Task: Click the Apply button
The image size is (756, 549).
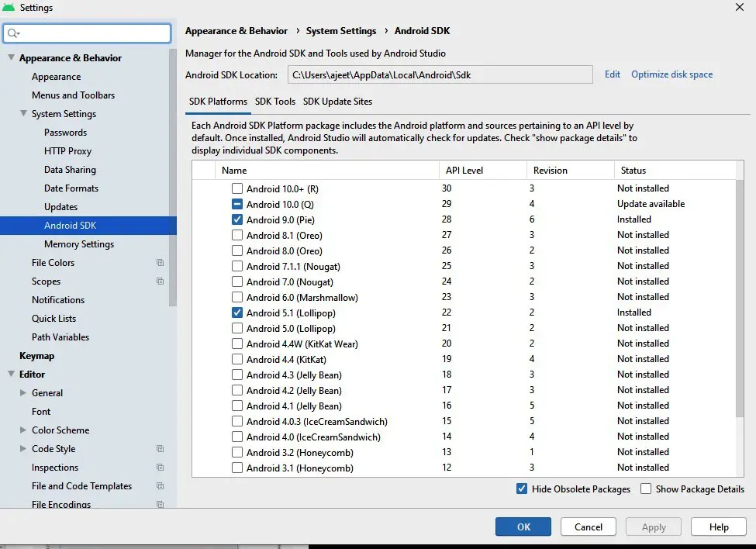Action: point(654,527)
